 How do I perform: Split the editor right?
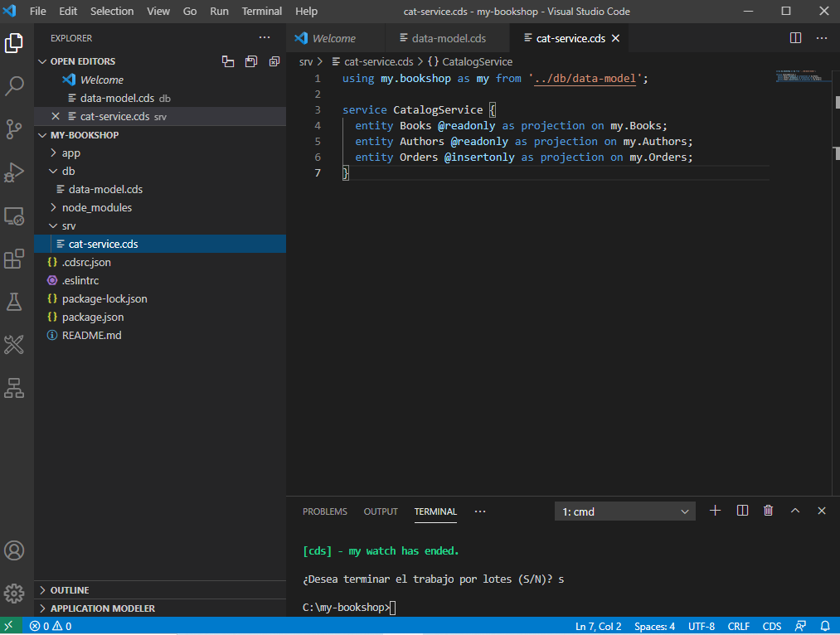pyautogui.click(x=795, y=38)
